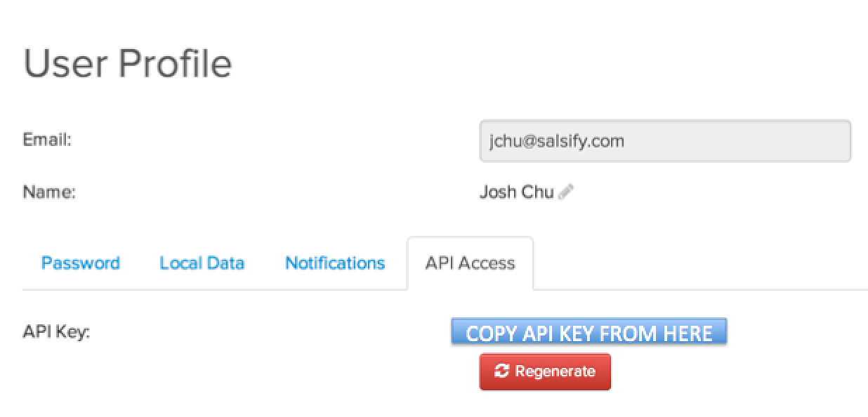The image size is (868, 417).
Task: Regenerate the API key with red button
Action: pos(545,371)
